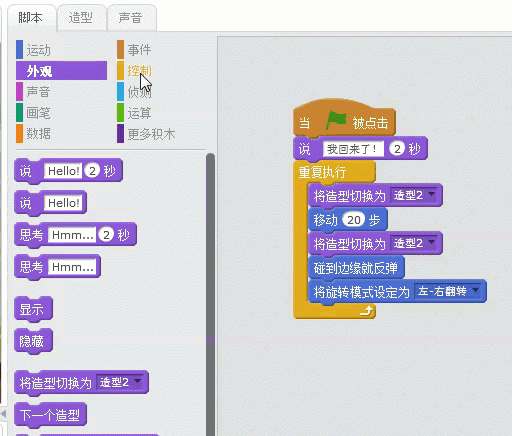The width and height of the screenshot is (512, 436).
Task: Edit Hello! text in palette 说 2 秒 block
Action: (x=63, y=171)
